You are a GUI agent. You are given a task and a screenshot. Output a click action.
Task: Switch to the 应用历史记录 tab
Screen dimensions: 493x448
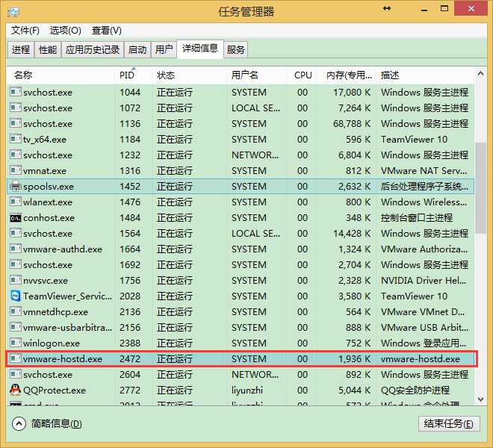93,50
